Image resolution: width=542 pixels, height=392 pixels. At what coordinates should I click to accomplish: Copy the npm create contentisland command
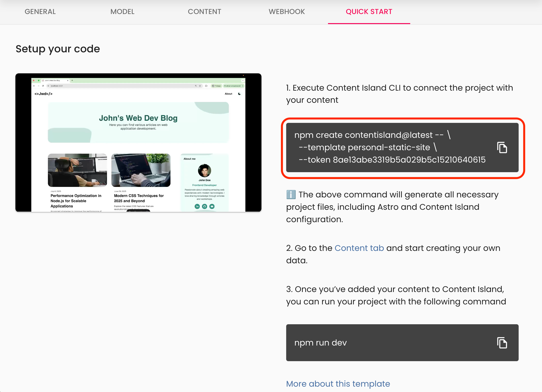tap(502, 147)
